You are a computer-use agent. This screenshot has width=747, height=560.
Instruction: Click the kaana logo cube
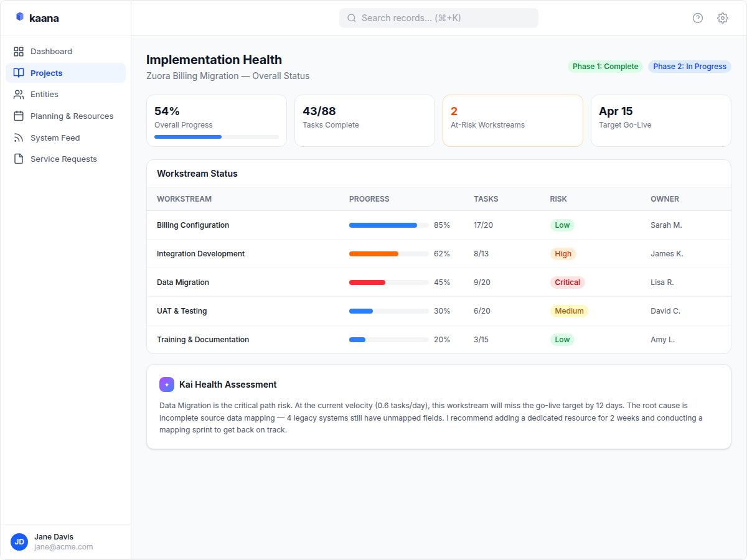click(x=18, y=17)
